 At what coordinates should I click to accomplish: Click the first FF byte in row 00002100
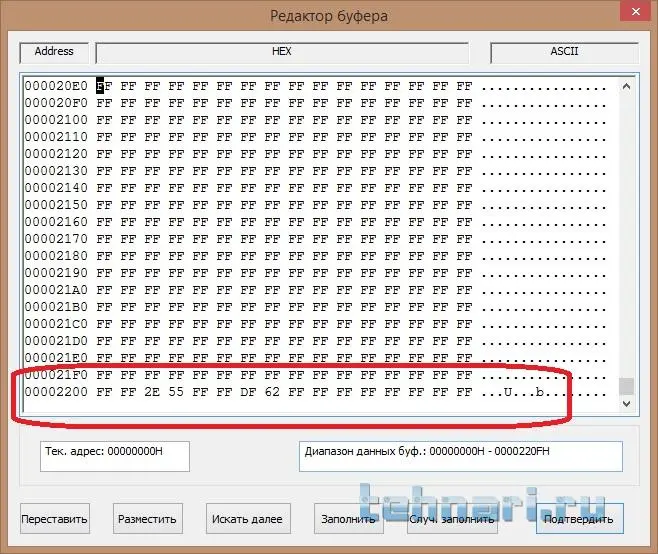[x=104, y=120]
